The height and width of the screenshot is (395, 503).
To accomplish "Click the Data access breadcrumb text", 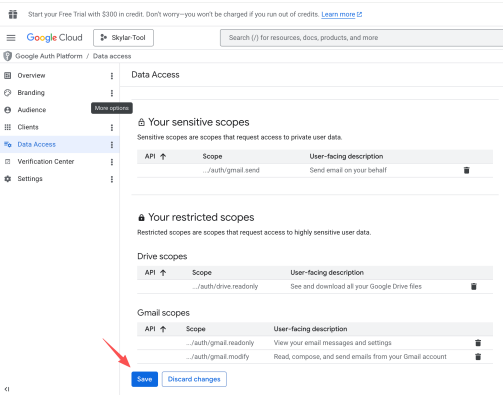I will 112,56.
